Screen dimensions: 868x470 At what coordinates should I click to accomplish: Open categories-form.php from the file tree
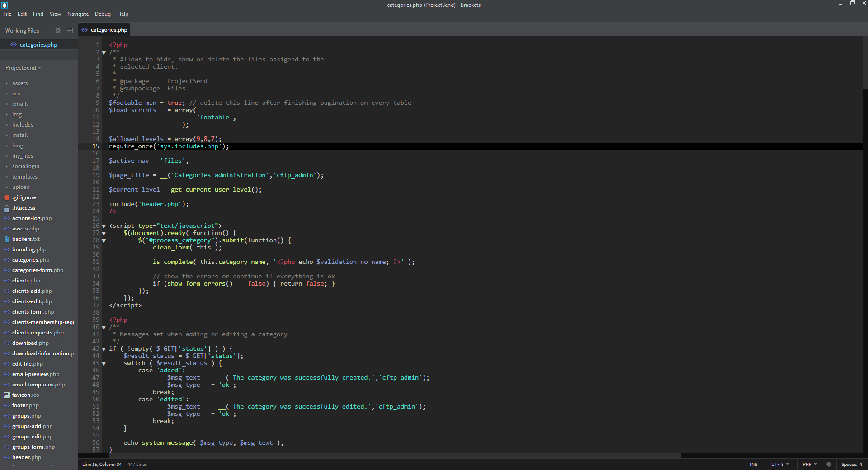38,270
